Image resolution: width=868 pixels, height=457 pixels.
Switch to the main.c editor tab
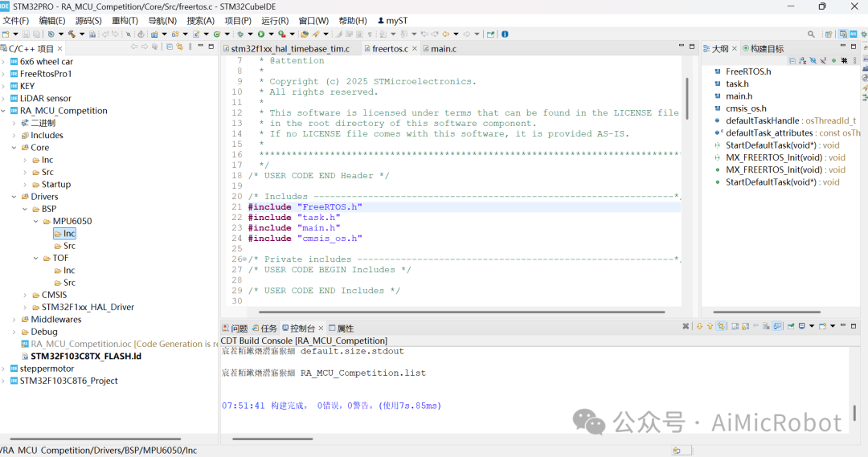coord(440,49)
